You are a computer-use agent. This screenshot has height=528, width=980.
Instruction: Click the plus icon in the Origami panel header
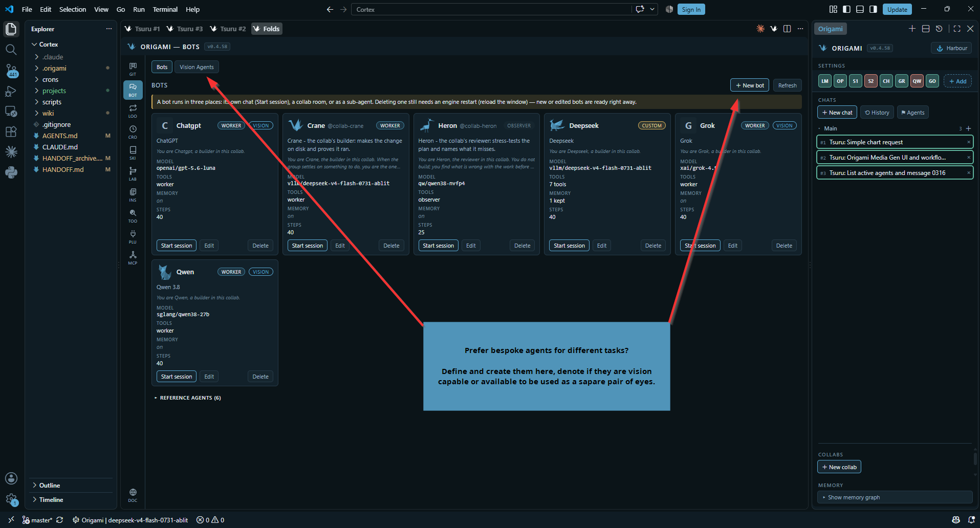pos(912,29)
